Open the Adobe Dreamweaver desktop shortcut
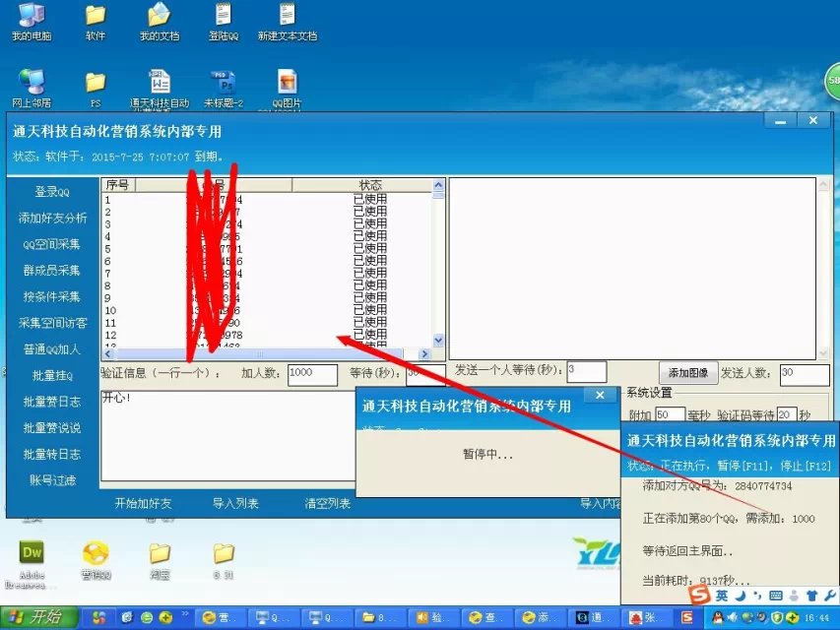The width and height of the screenshot is (840, 630). click(32, 554)
